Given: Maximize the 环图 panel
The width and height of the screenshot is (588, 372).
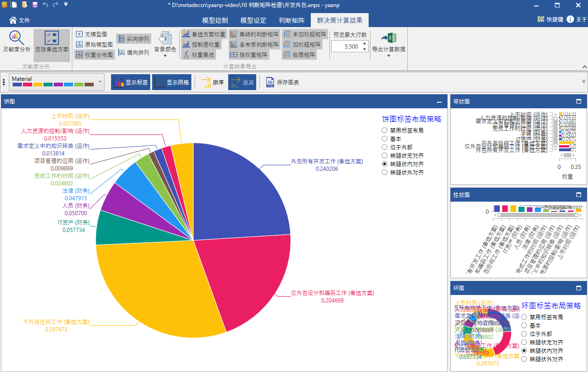Looking at the screenshot, I should click(579, 288).
